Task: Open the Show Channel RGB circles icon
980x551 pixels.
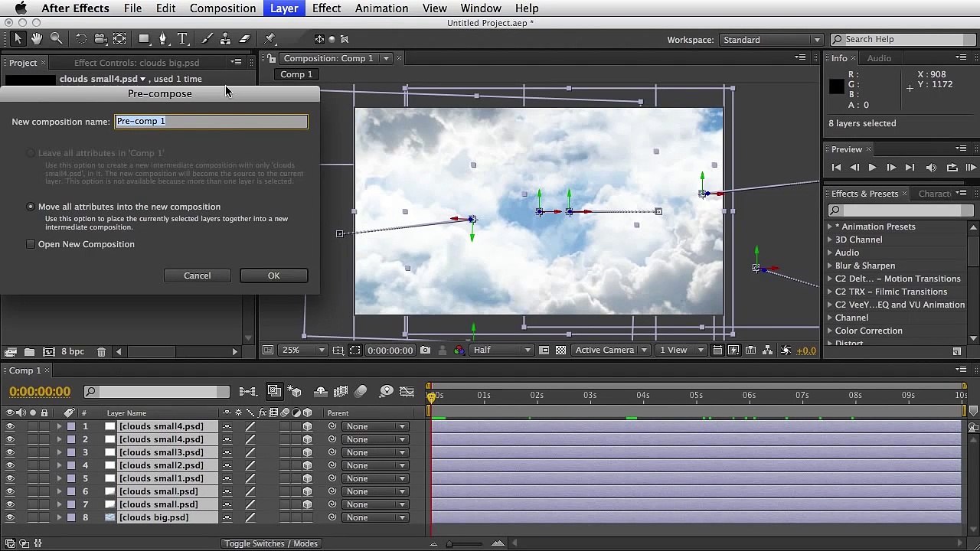Action: (459, 350)
